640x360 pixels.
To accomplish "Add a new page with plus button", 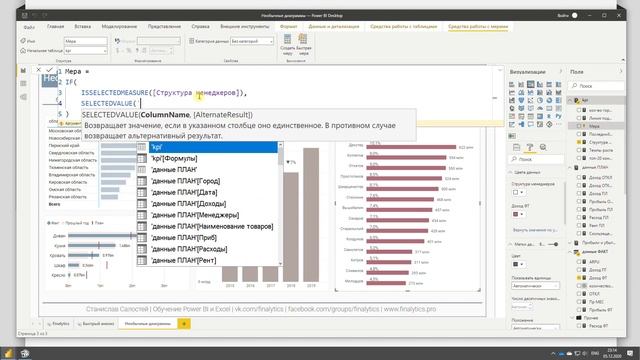I will point(184,324).
